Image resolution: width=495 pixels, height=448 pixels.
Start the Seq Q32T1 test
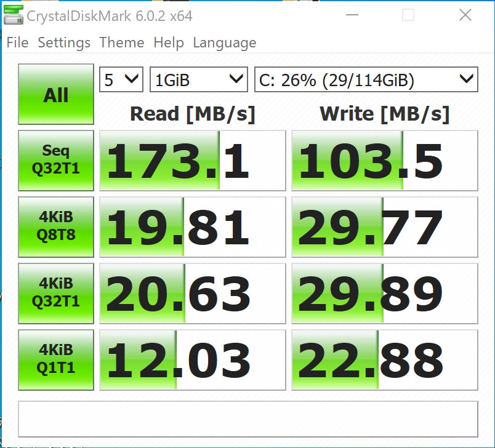pyautogui.click(x=56, y=161)
